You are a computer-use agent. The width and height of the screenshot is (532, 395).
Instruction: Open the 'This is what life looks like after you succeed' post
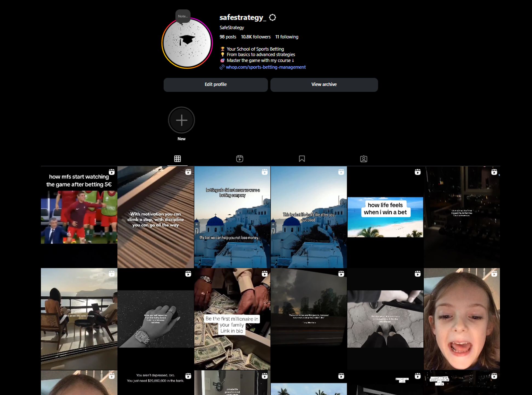(309, 217)
